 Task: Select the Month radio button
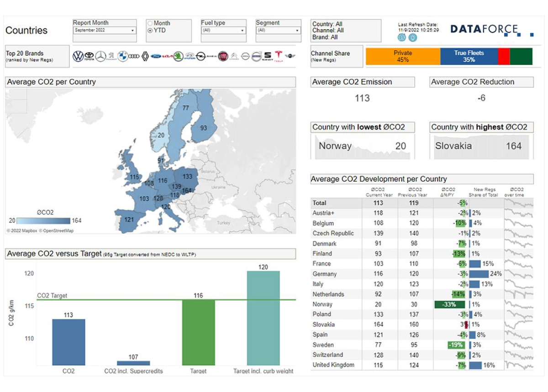[150, 23]
